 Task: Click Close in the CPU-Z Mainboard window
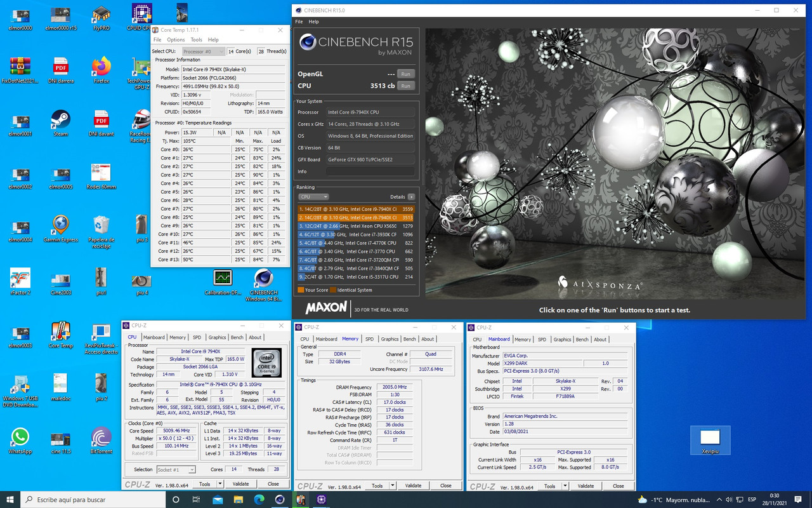[618, 486]
